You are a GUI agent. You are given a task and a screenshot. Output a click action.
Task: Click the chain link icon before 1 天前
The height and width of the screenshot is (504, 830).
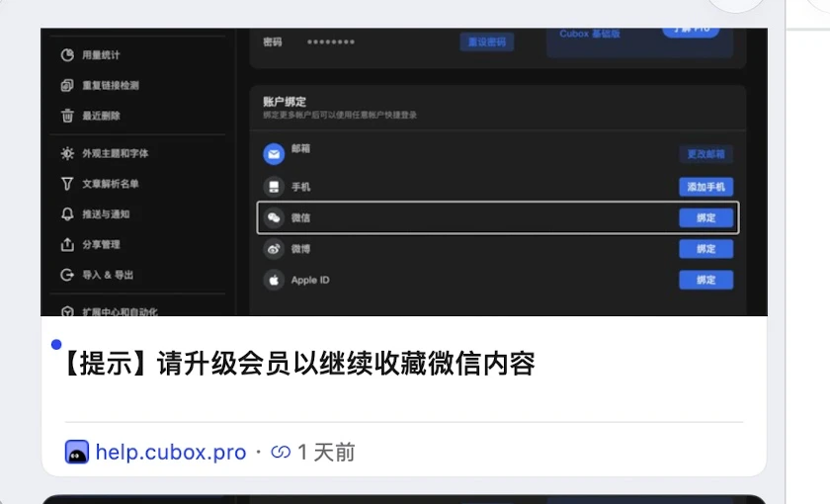tap(281, 453)
